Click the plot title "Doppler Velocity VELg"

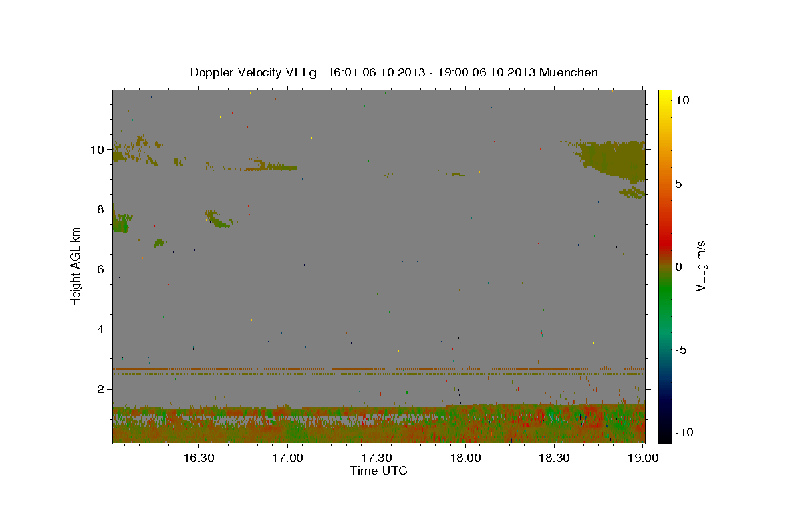(x=254, y=72)
